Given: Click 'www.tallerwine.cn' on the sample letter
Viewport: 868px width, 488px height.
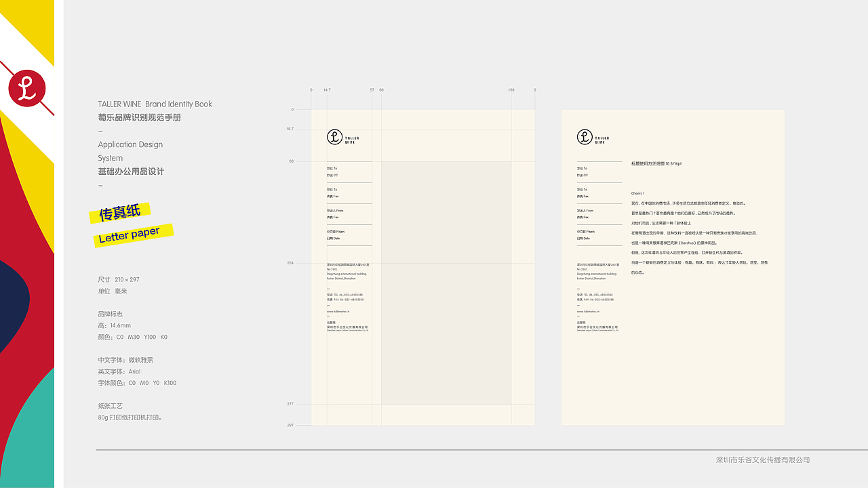Looking at the screenshot, I should (589, 311).
